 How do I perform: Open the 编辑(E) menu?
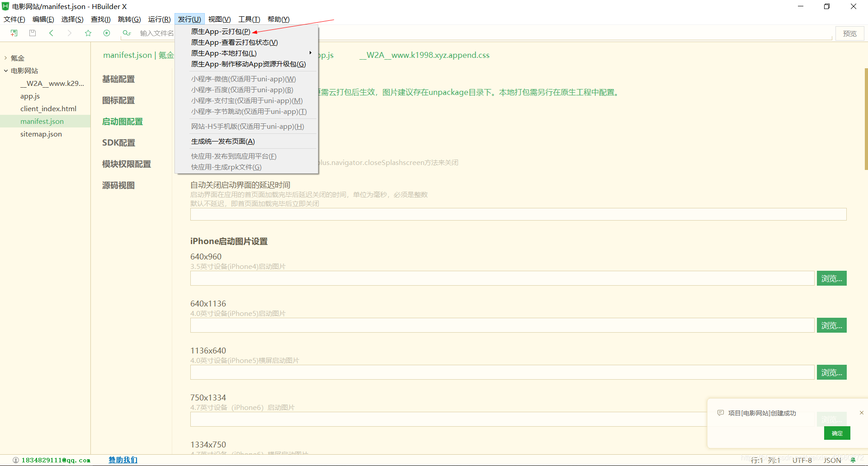coord(43,19)
